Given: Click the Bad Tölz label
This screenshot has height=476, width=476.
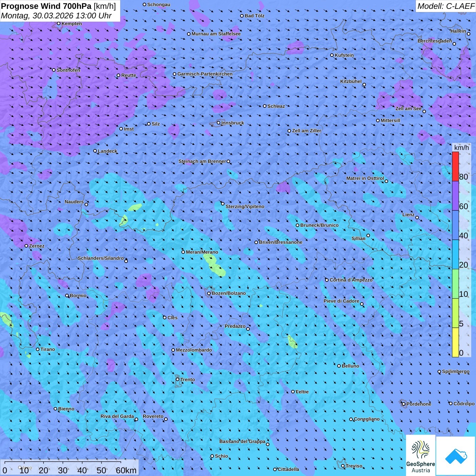Looking at the screenshot, I should [x=254, y=16].
